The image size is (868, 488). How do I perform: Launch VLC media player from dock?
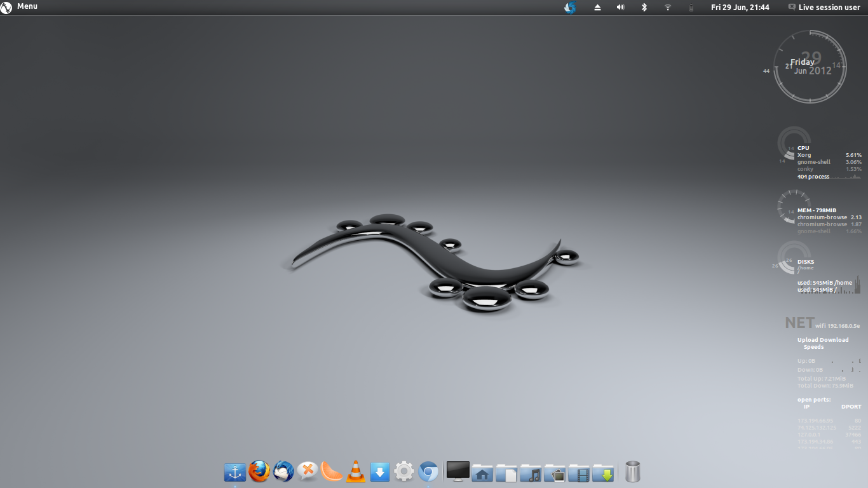pos(356,471)
